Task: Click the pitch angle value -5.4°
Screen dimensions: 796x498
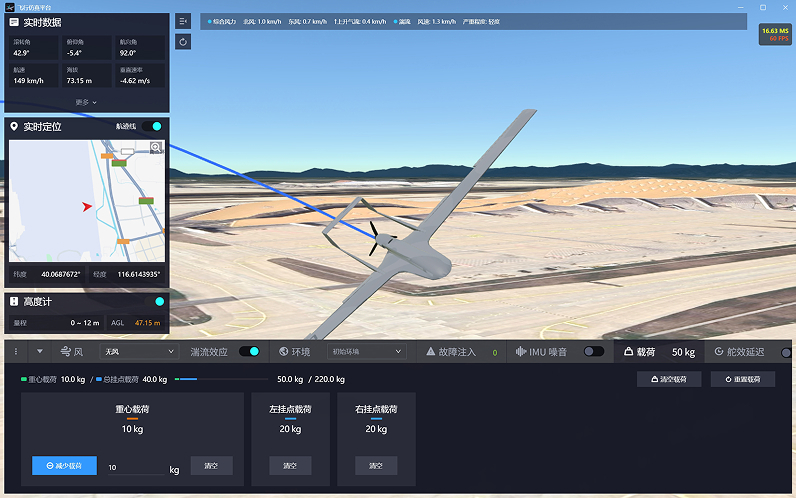Action: [74, 53]
